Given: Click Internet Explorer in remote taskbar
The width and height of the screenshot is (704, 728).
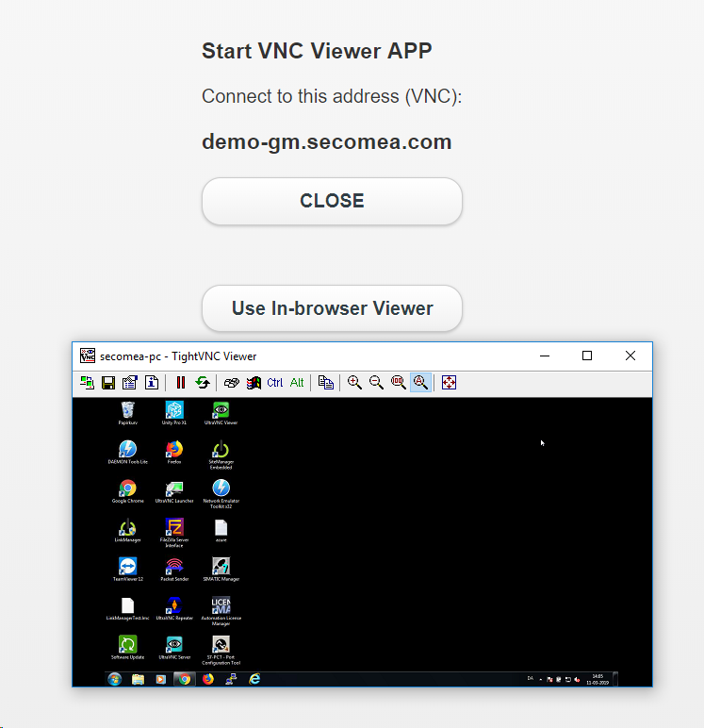Looking at the screenshot, I should click(254, 679).
